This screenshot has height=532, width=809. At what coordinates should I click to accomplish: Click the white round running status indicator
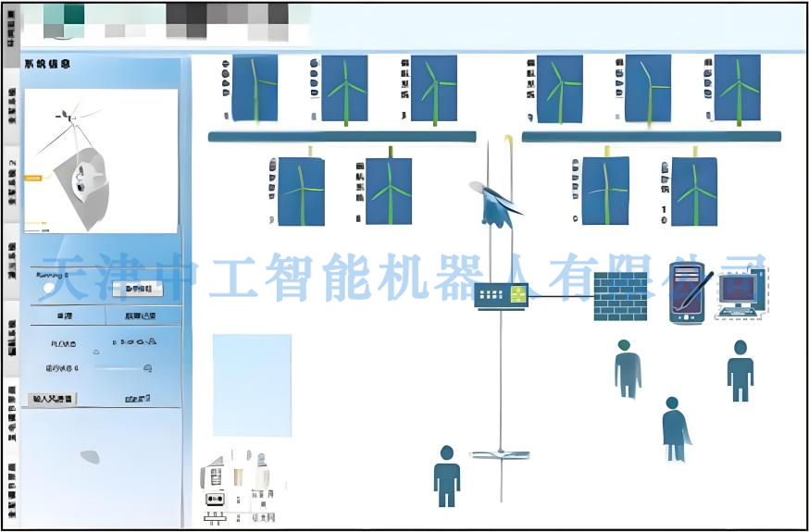tap(49, 290)
